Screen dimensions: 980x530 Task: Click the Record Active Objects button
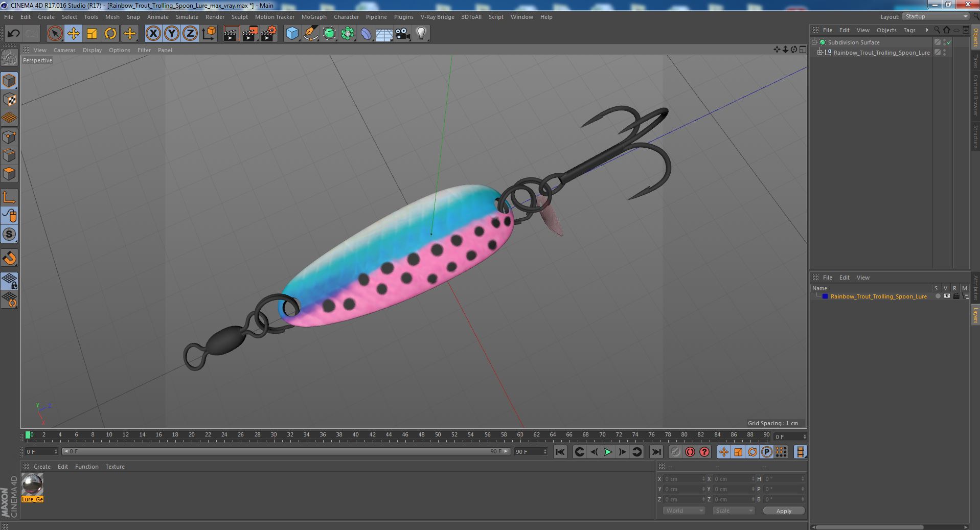click(676, 452)
